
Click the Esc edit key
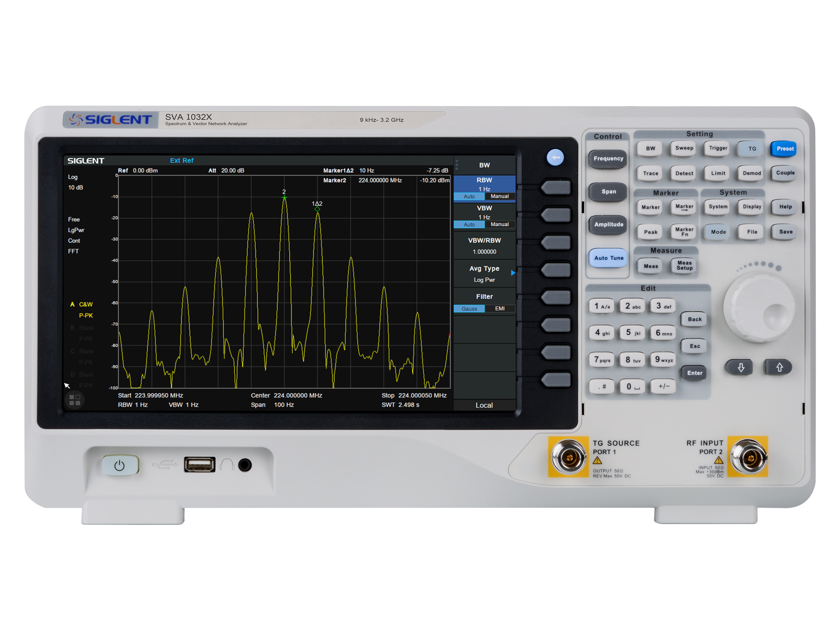point(694,346)
